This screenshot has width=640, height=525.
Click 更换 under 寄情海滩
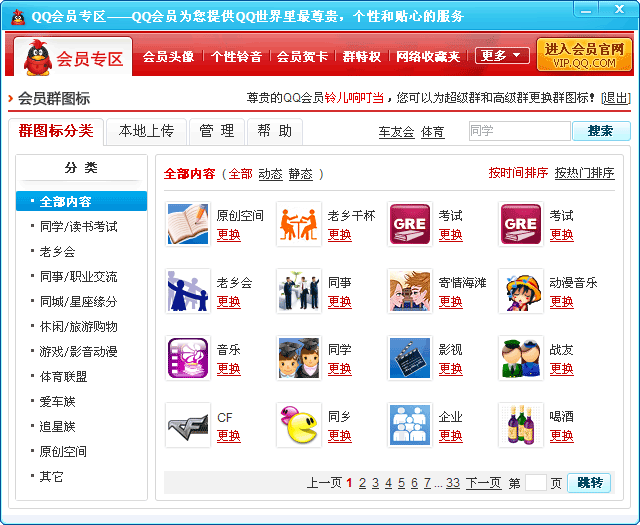point(451,302)
